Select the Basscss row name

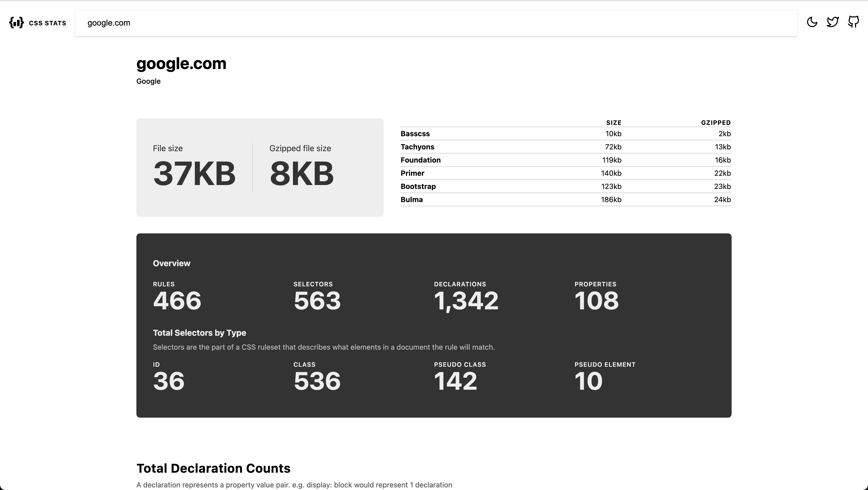click(x=415, y=134)
